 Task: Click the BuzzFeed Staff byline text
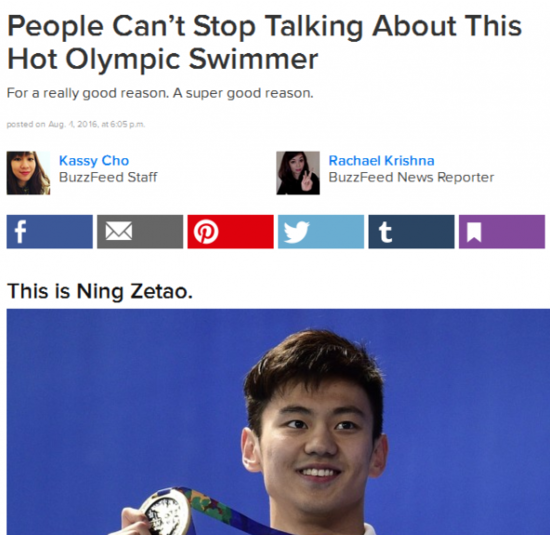click(x=108, y=177)
